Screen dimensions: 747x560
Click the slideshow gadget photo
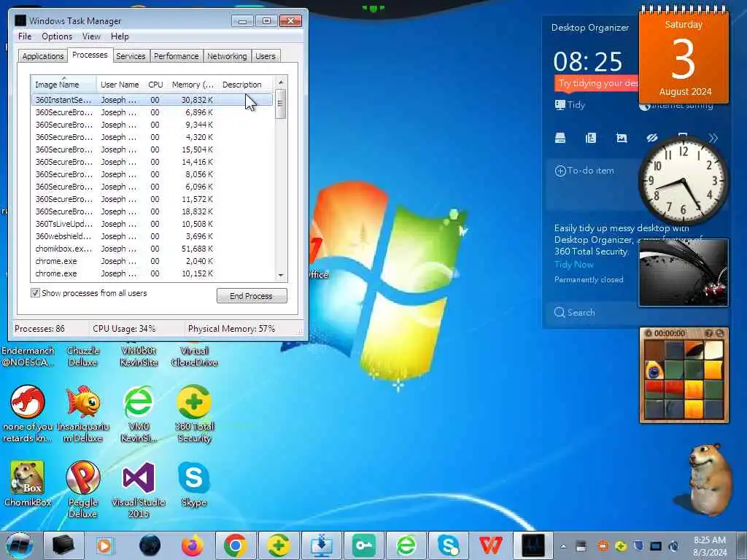tap(683, 273)
